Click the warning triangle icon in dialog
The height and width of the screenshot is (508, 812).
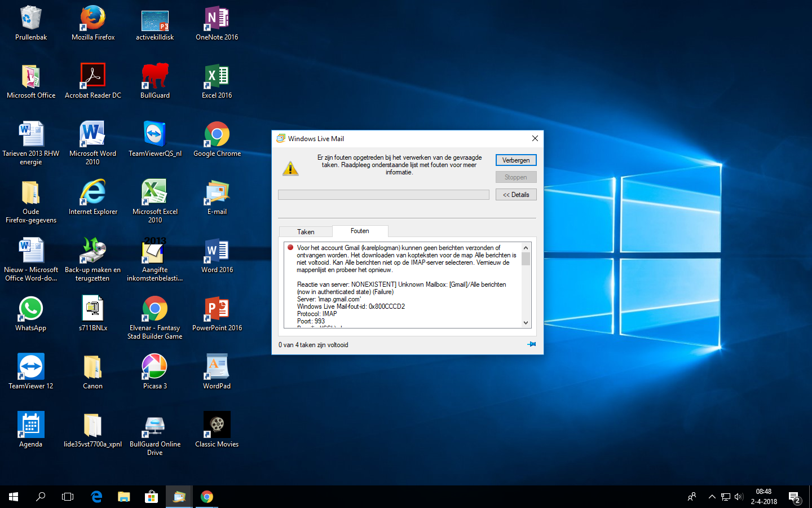click(290, 168)
